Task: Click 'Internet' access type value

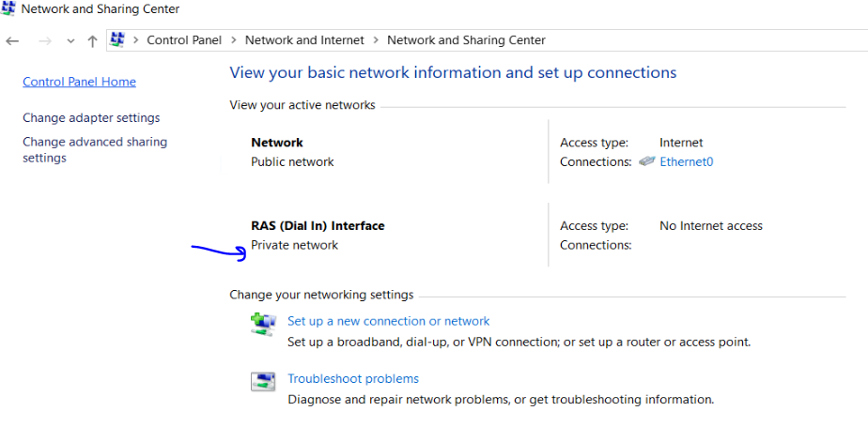Action: pyautogui.click(x=681, y=143)
